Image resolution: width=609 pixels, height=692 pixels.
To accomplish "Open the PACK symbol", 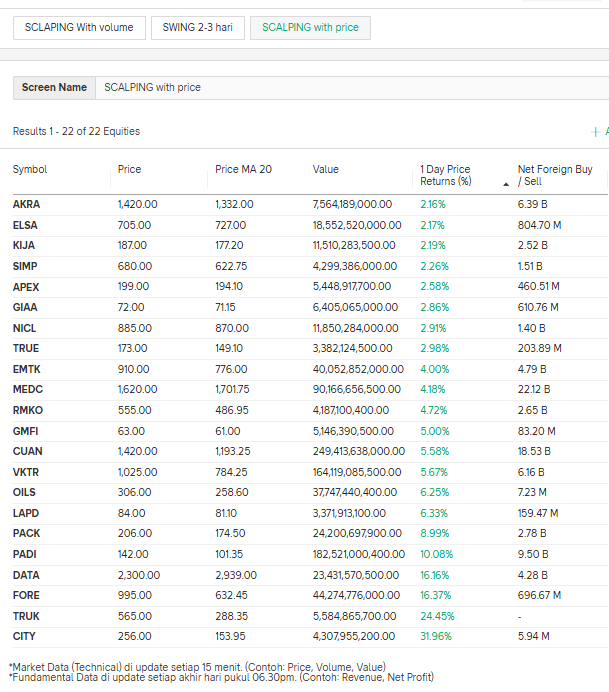I will tap(26, 534).
